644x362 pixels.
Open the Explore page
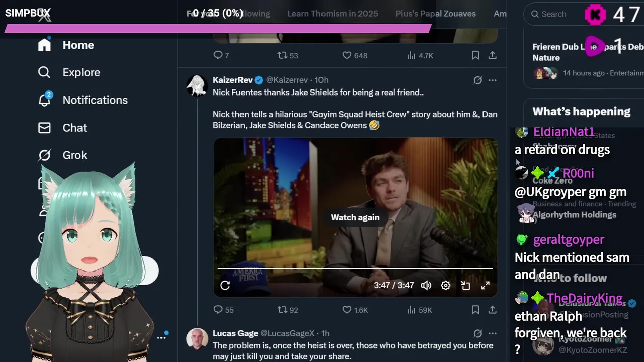click(69, 72)
